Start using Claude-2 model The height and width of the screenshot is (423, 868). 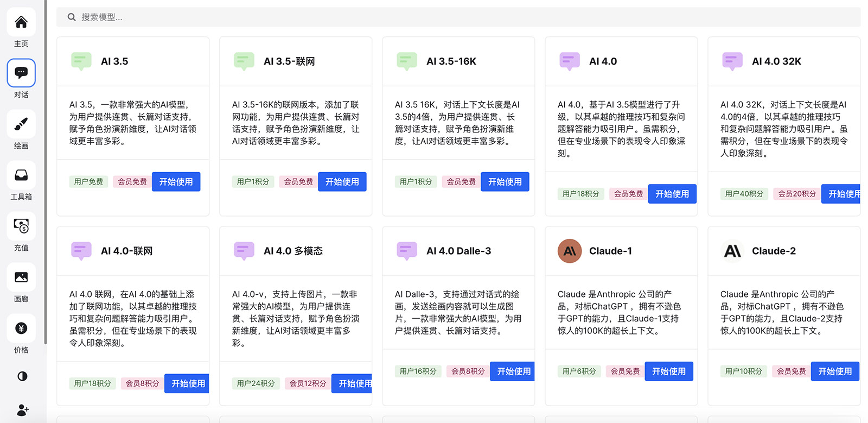click(835, 371)
